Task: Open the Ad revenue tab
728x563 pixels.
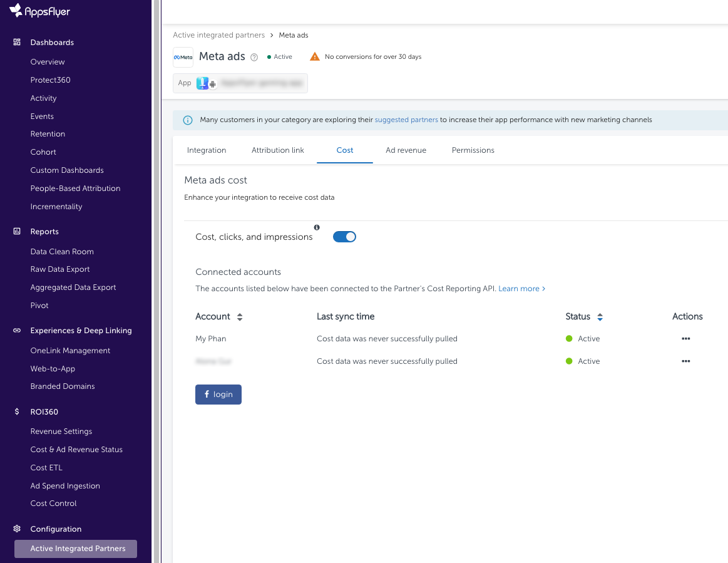Action: pos(406,150)
